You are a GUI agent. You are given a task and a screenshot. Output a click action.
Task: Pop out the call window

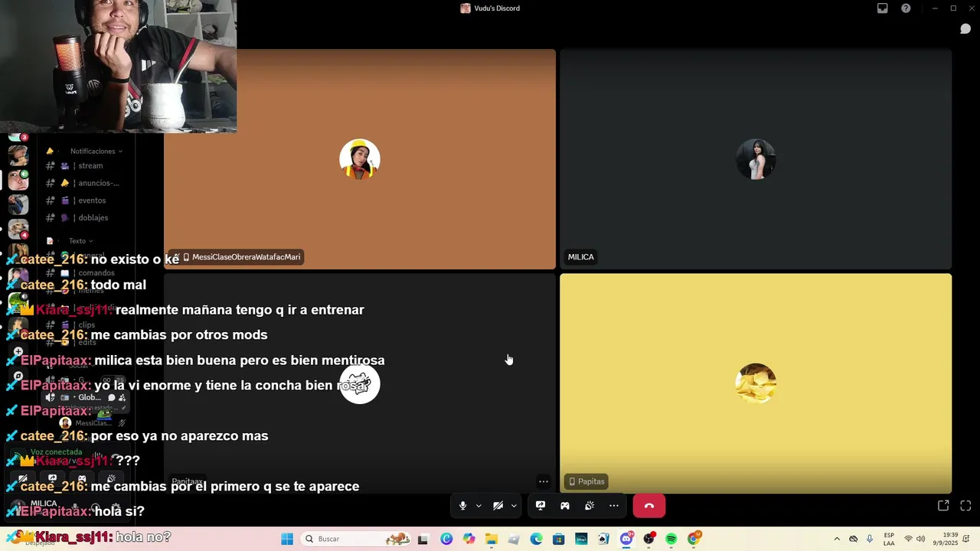943,506
